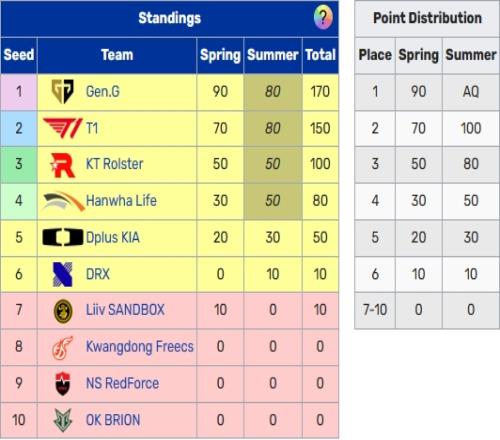Click the Dplus KIA logo
The image size is (500, 440).
(x=63, y=237)
